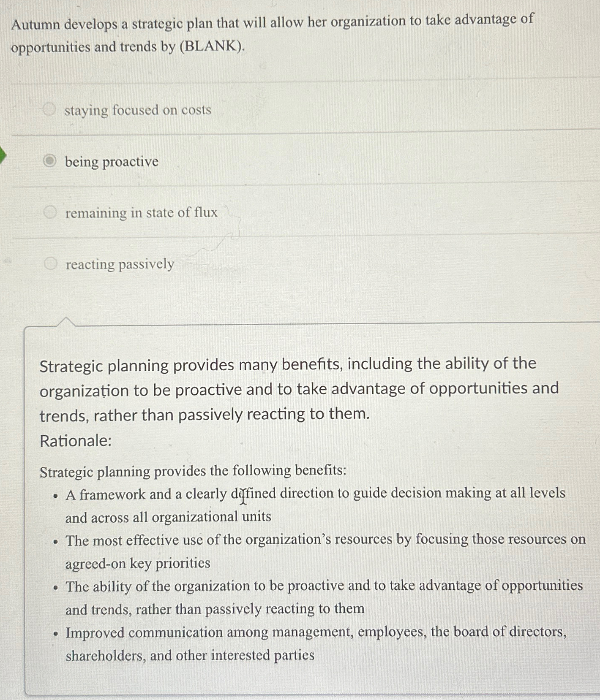Click the 'Rationale:' heading
The width and height of the screenshot is (600, 700).
click(74, 441)
